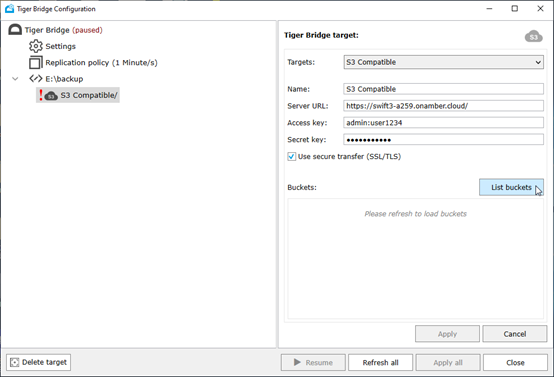Viewport: 554px width, 377px height.
Task: Click Apply all button
Action: [448, 363]
